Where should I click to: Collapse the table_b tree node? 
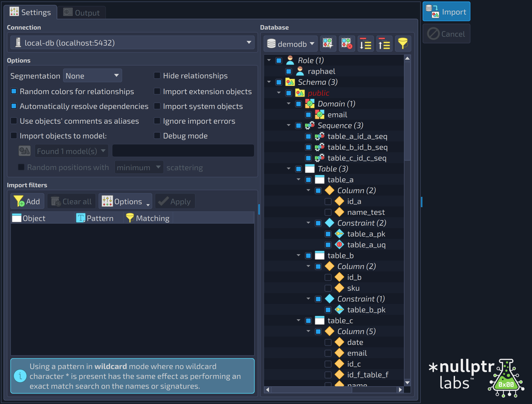299,255
